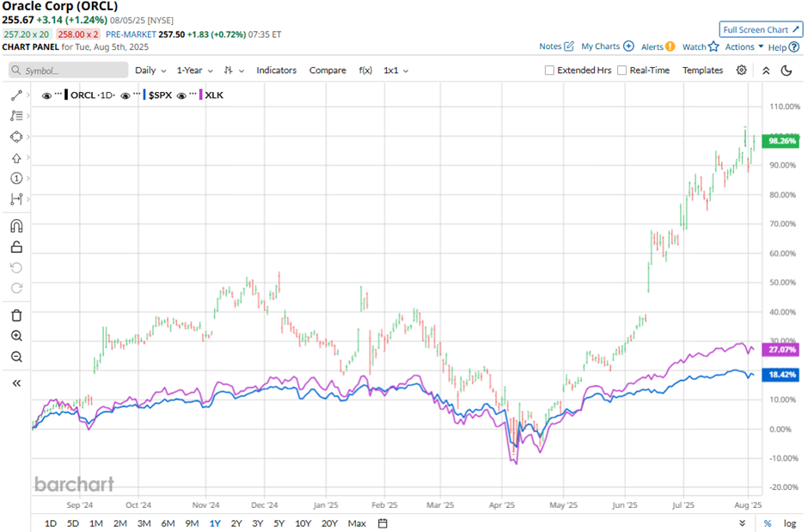Select the 6M time range
The width and height of the screenshot is (808, 532).
click(x=168, y=523)
